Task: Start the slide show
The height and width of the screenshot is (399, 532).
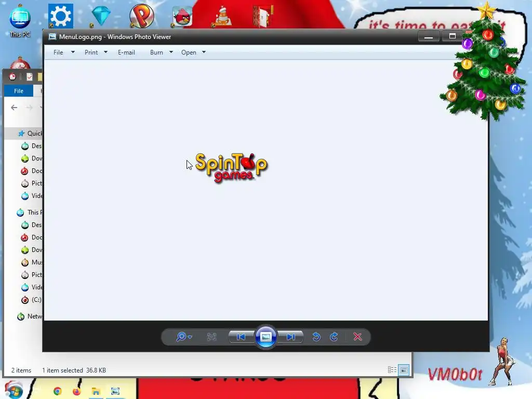Action: point(265,337)
